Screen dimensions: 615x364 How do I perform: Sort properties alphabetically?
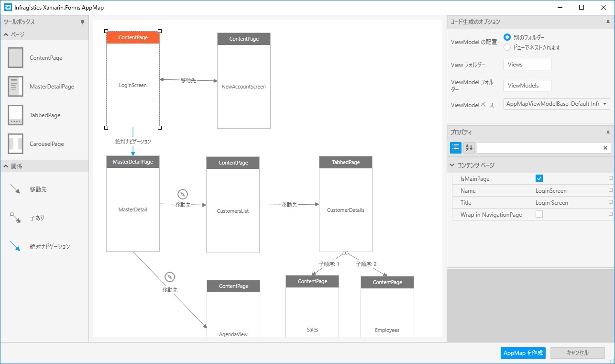tap(469, 148)
